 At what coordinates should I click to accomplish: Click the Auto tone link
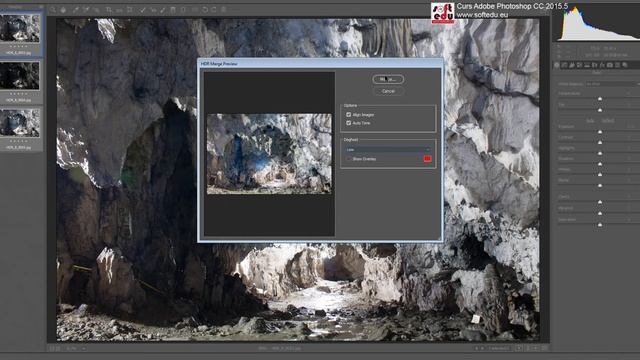tap(591, 121)
